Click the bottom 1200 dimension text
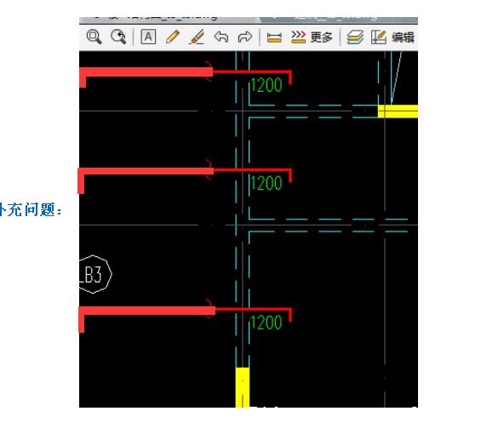This screenshot has width=504, height=434. [266, 323]
